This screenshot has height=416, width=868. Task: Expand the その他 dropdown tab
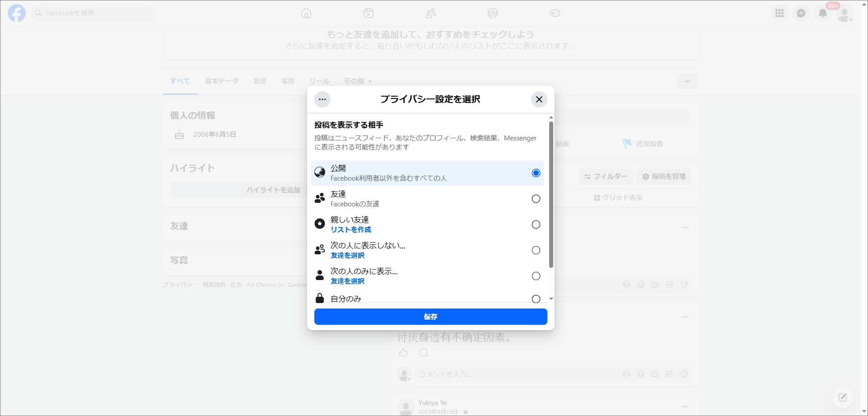point(358,81)
